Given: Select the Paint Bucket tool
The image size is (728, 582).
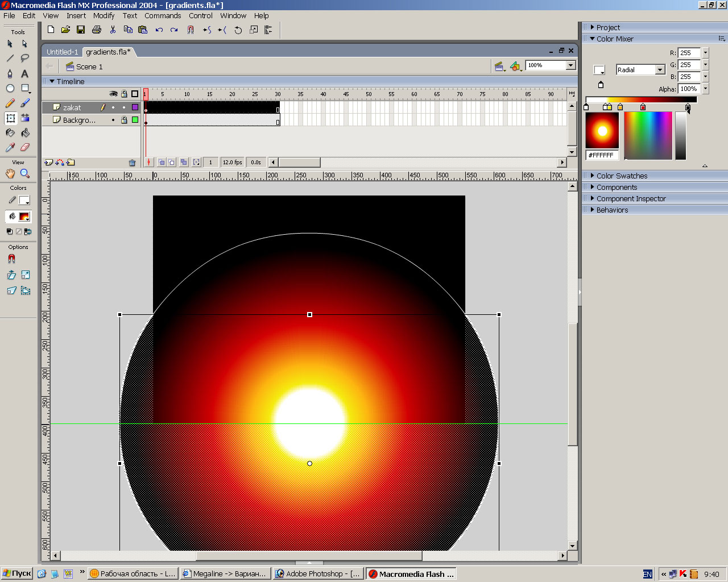Looking at the screenshot, I should pos(25,132).
